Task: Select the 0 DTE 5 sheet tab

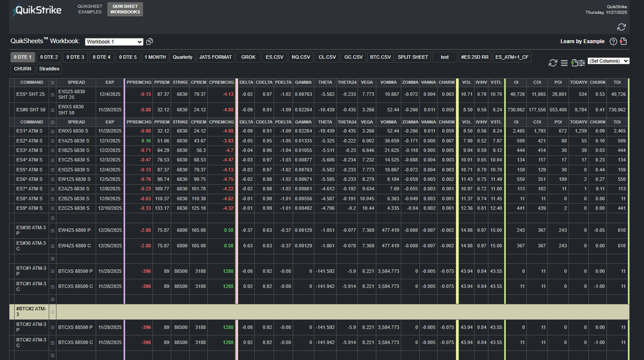Action: (x=128, y=57)
